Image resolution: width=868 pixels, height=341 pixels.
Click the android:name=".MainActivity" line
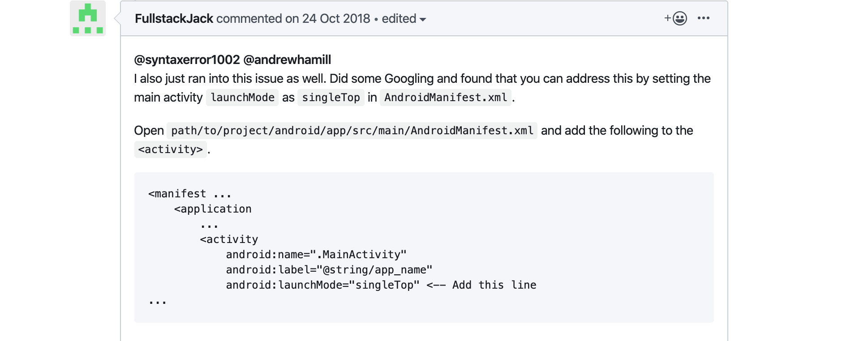[316, 255]
